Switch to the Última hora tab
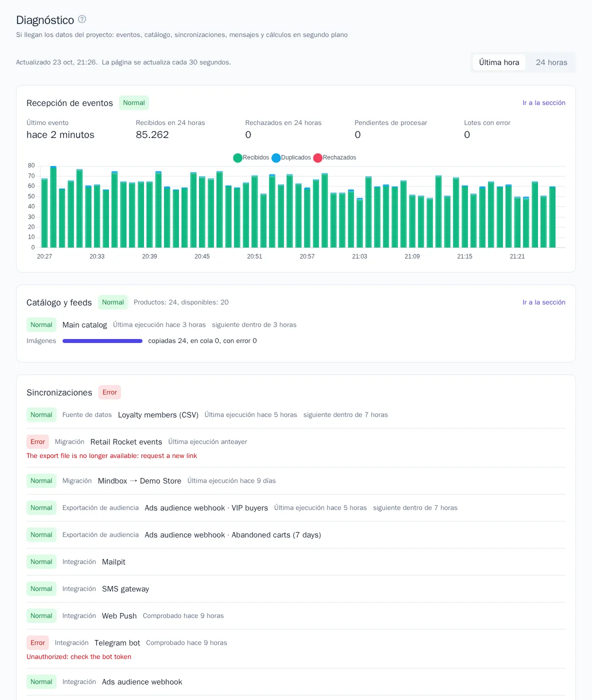Screen dimensions: 592x700 click(x=499, y=62)
